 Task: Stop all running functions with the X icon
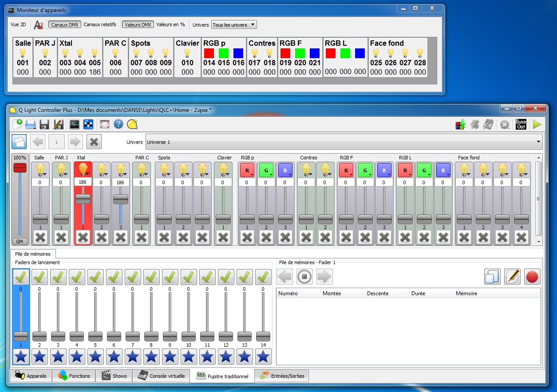pyautogui.click(x=504, y=124)
